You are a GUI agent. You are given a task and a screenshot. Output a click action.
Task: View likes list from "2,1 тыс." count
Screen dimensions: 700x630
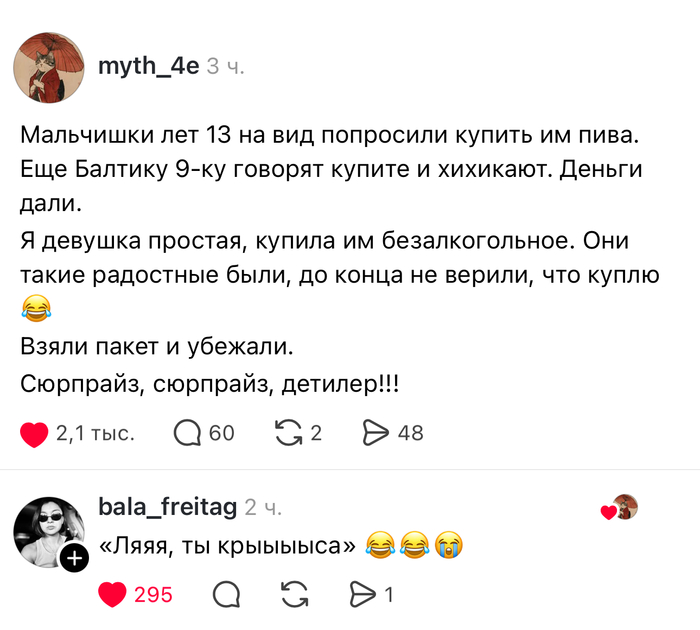[95, 434]
